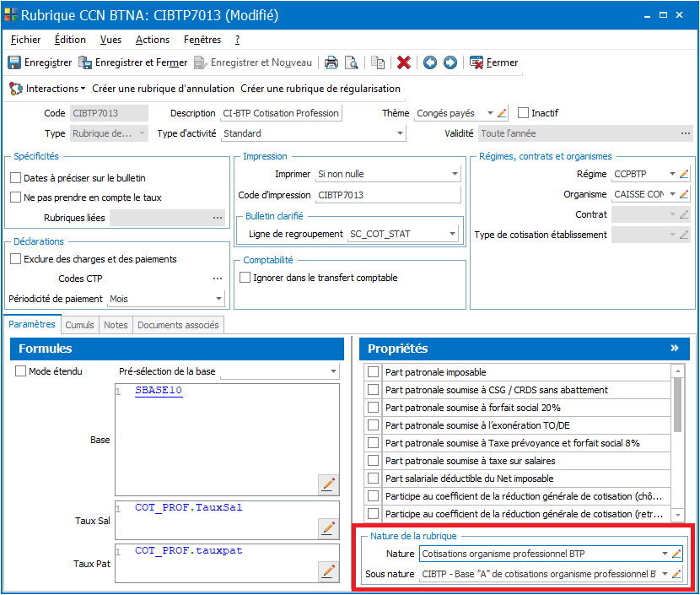Open Organisme CAISSE dropdown
The width and height of the screenshot is (700, 595).
click(672, 194)
